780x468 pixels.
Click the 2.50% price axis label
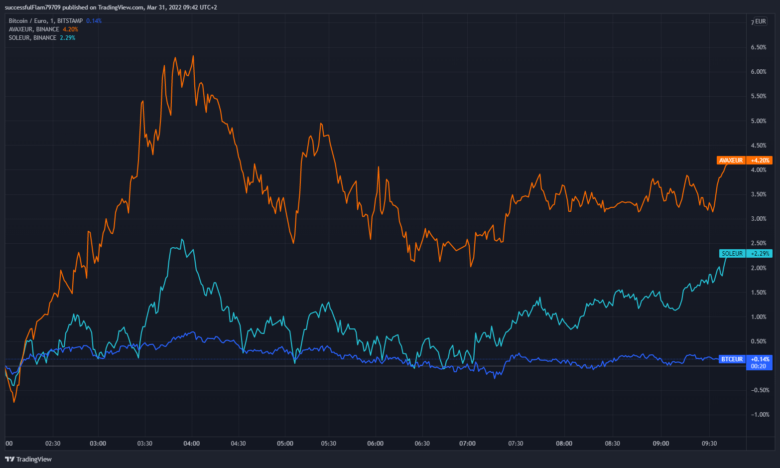tap(759, 243)
